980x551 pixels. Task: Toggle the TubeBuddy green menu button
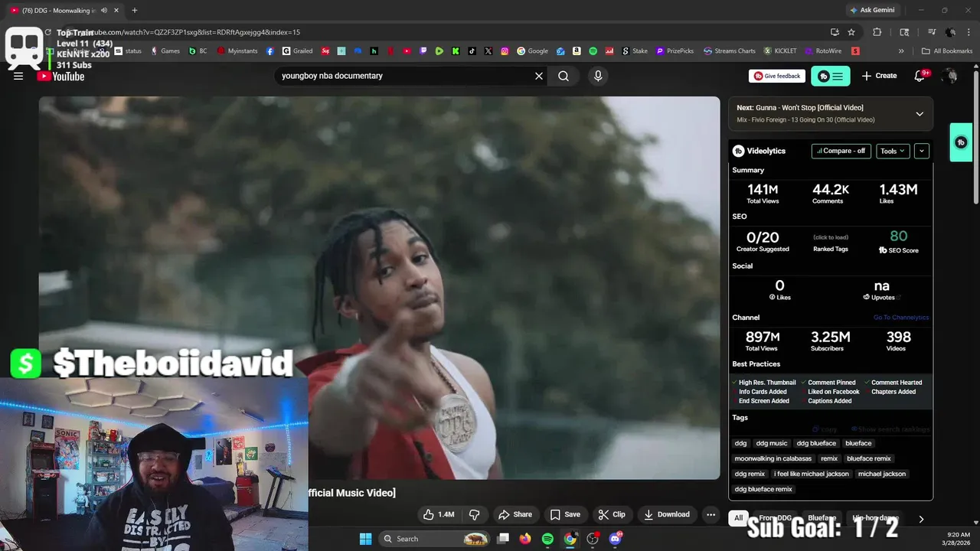tap(831, 76)
